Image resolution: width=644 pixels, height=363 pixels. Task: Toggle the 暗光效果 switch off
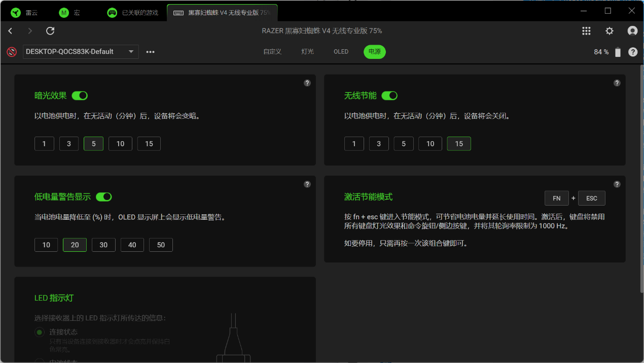click(80, 95)
